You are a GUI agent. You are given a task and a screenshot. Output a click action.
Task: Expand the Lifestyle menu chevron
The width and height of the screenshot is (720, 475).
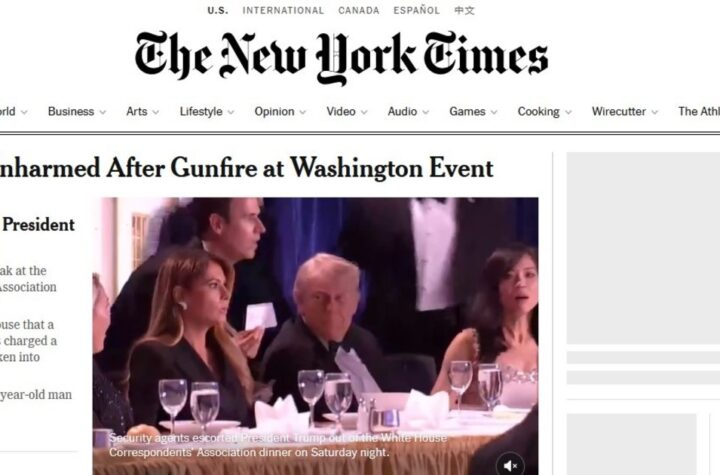tap(231, 112)
